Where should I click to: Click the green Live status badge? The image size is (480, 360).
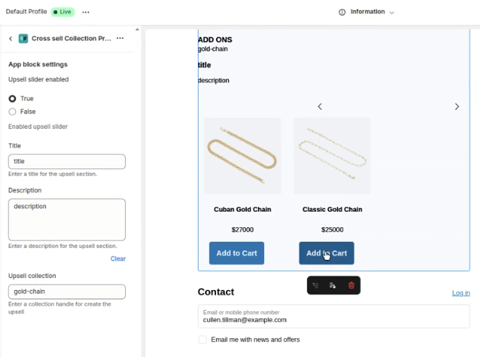tap(63, 12)
